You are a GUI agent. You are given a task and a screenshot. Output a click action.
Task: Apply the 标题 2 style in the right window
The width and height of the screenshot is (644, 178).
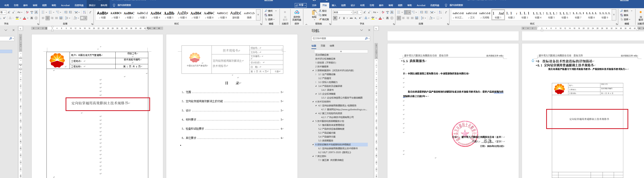click(511, 15)
